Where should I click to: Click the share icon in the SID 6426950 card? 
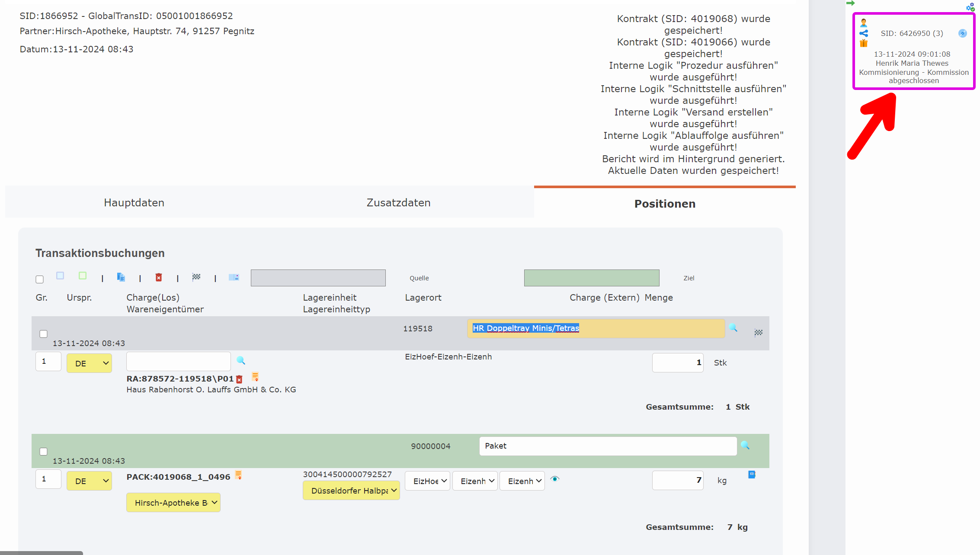864,33
